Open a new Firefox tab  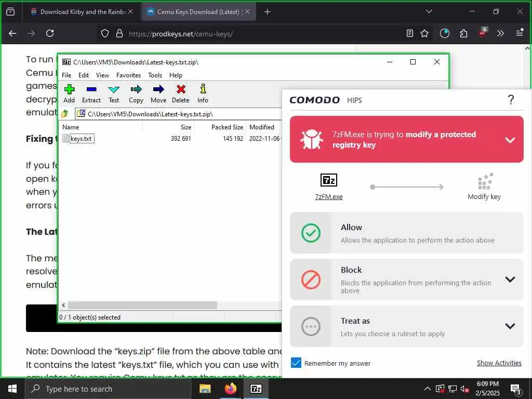point(268,12)
